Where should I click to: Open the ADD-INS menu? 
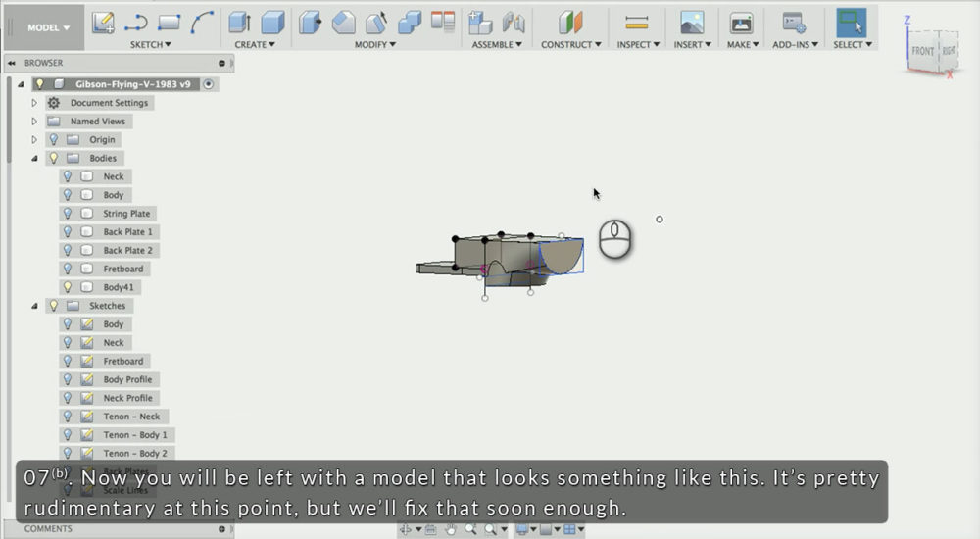point(795,44)
